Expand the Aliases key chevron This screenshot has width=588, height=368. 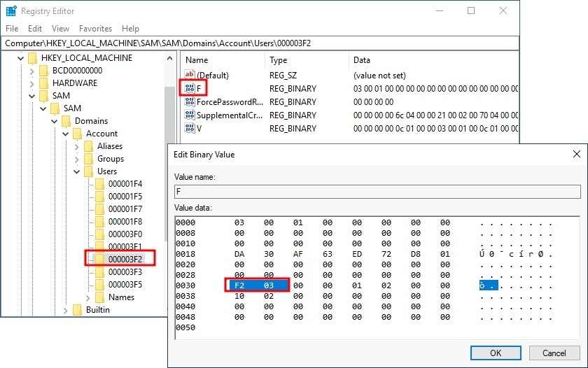coord(77,146)
